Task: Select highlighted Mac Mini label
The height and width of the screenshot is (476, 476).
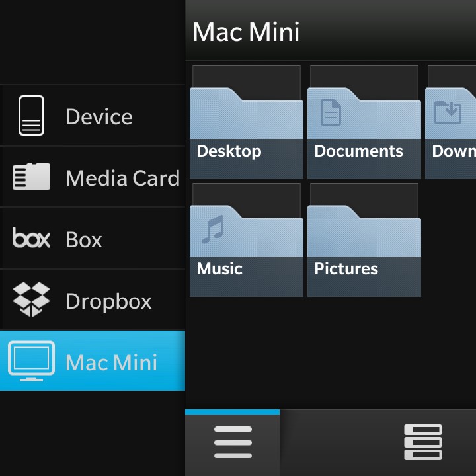Action: pos(112,362)
